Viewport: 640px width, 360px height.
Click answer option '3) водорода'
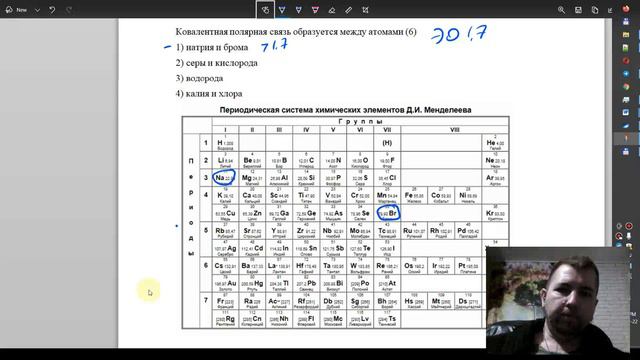(199, 78)
